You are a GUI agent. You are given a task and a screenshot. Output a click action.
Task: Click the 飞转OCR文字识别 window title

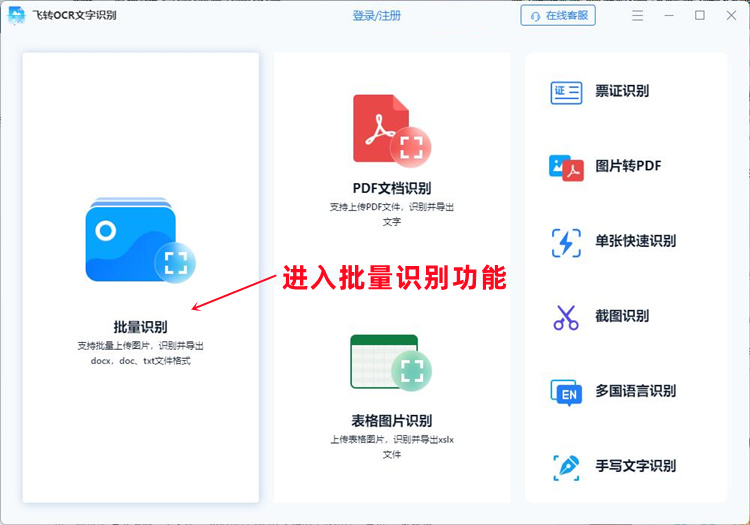point(75,15)
